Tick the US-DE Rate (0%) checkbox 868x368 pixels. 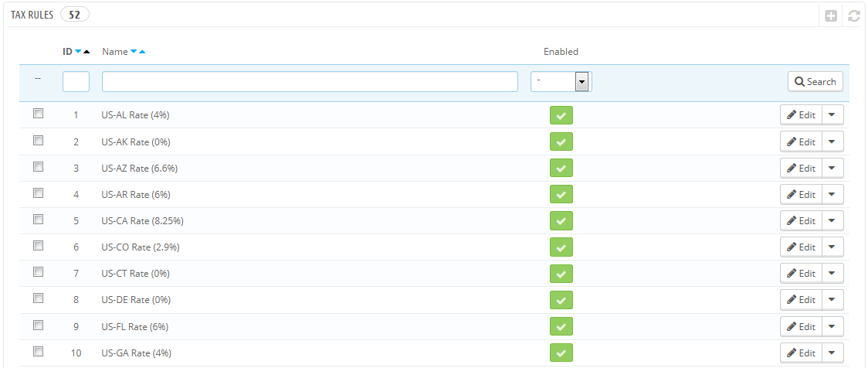tap(38, 298)
